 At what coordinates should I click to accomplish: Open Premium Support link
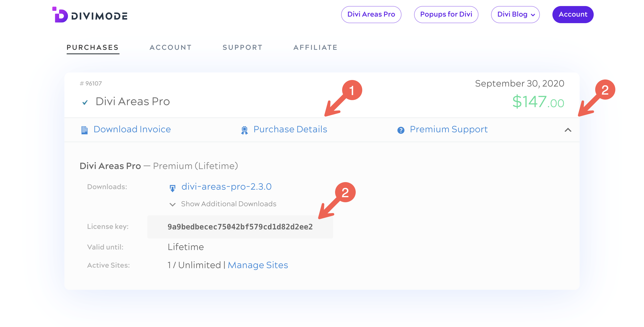tap(449, 129)
